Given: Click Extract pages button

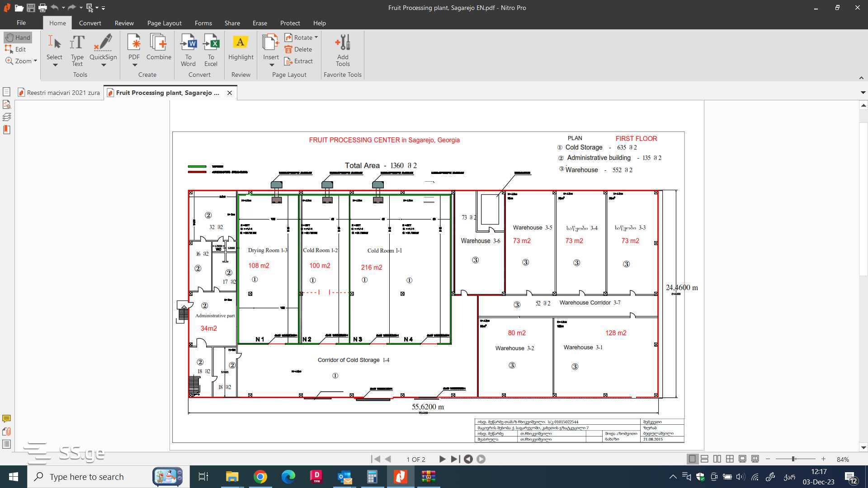Looking at the screenshot, I should click(299, 61).
